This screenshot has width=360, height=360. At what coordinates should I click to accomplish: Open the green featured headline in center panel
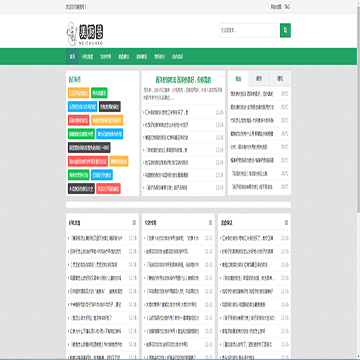(183, 80)
